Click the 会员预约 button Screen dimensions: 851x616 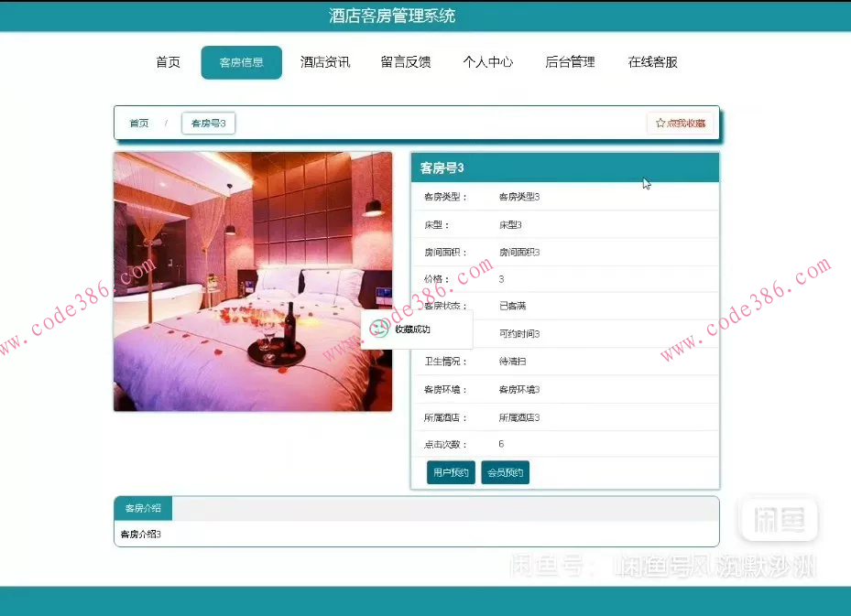pyautogui.click(x=505, y=472)
